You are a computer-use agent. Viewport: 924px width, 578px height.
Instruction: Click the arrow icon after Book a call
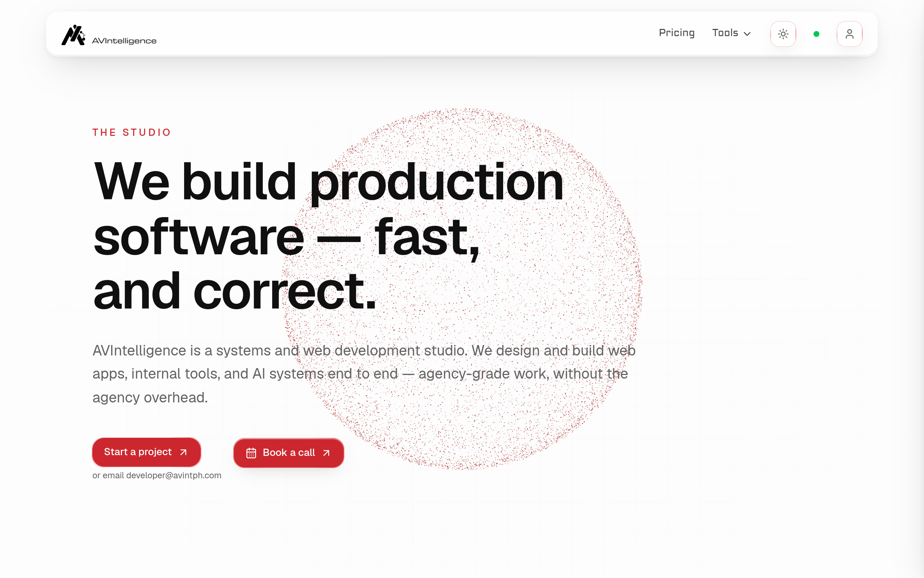coord(326,453)
